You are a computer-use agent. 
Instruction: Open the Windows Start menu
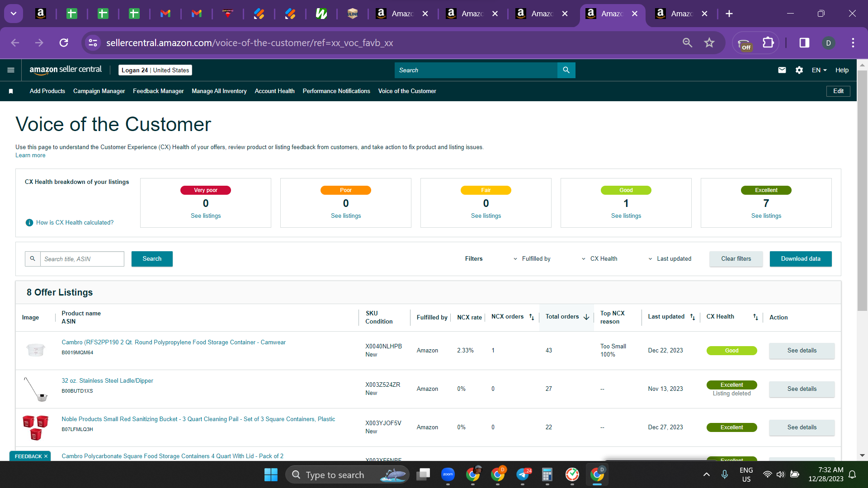pyautogui.click(x=271, y=475)
